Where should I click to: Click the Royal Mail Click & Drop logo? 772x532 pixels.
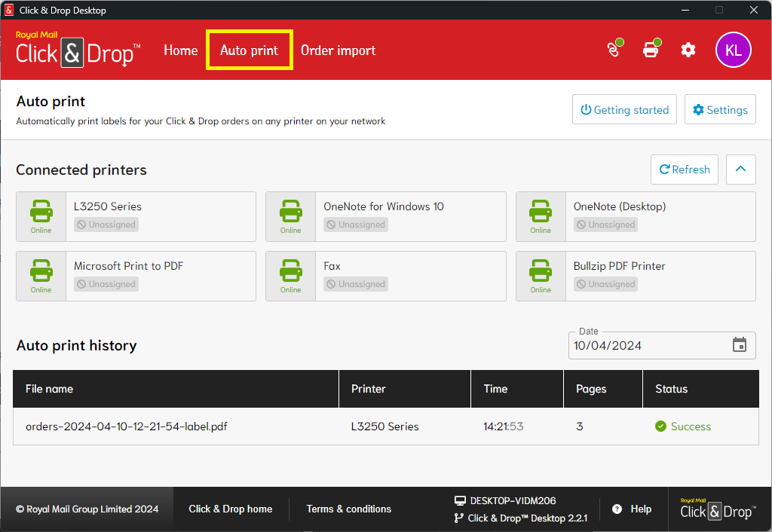(78, 49)
